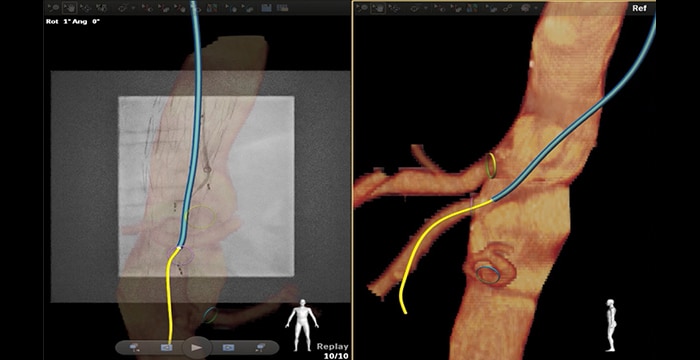Click the multicolored grid icon in Ref viewer toolbar
This screenshot has width=700, height=360.
click(x=472, y=8)
